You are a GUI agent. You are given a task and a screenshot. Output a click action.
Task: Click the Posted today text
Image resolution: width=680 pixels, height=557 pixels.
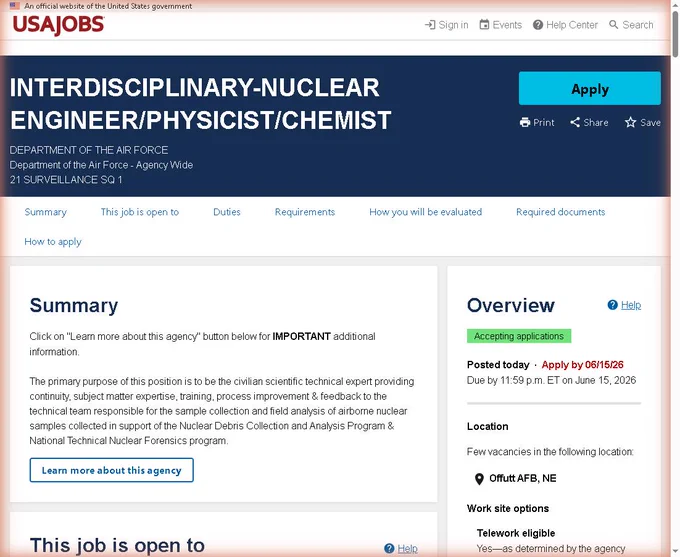[x=498, y=364]
